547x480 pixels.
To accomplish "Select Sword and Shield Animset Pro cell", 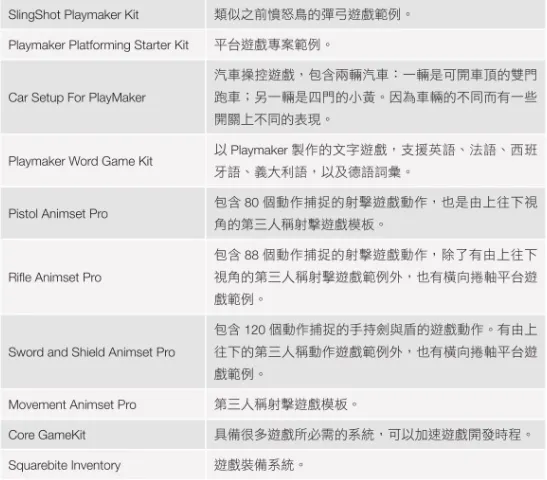I will coord(103,352).
